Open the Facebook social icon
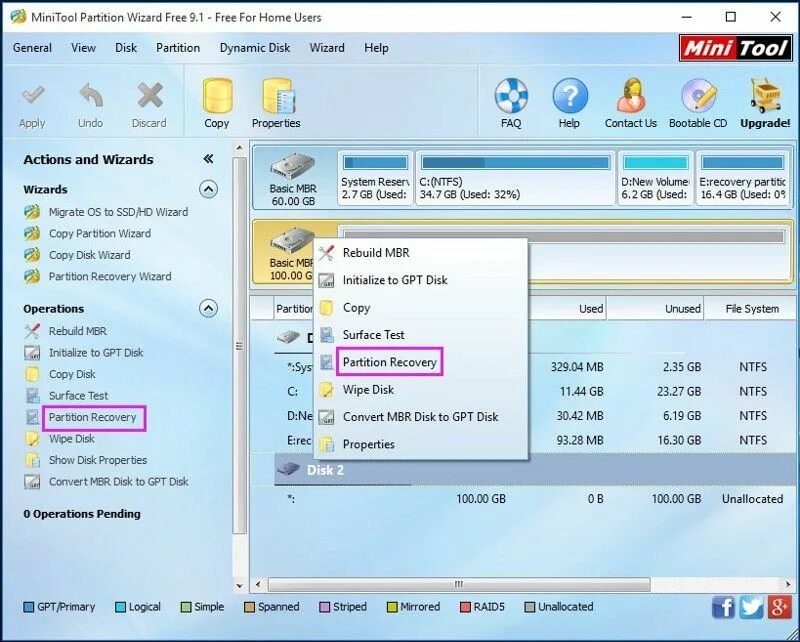 point(723,607)
